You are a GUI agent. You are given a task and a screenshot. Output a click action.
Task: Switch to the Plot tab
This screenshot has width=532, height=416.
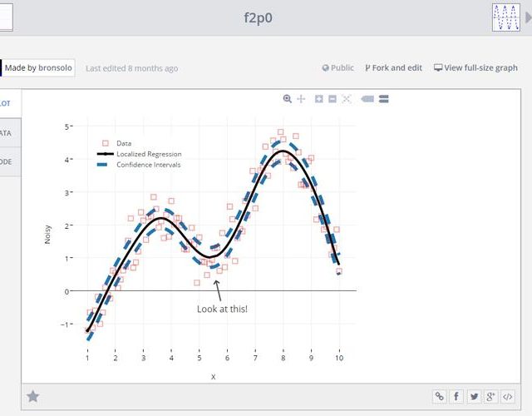(x=10, y=103)
